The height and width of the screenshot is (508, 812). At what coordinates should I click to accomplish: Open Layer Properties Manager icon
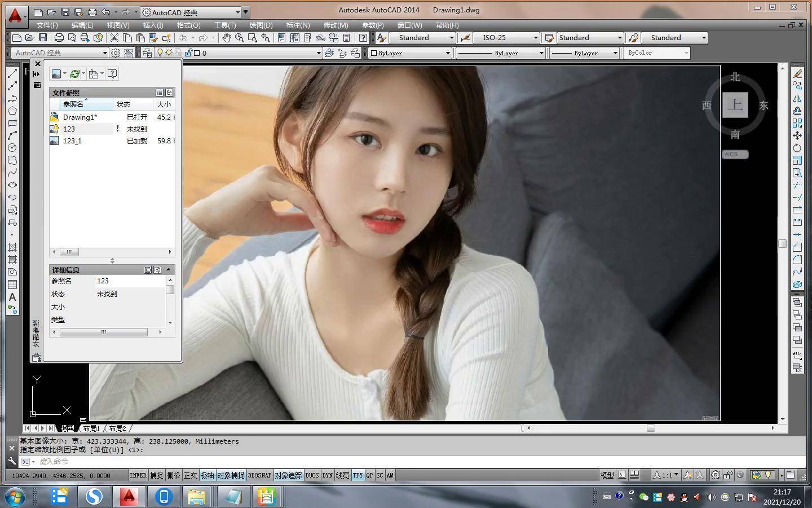pos(147,53)
